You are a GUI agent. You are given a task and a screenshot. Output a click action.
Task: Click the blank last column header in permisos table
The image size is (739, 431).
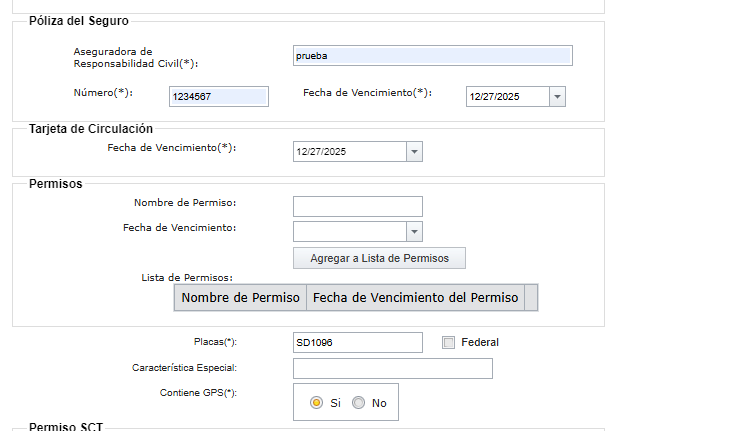[531, 298]
